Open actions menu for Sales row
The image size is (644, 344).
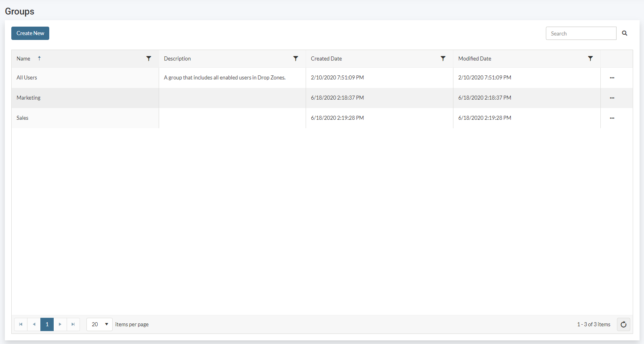tap(612, 118)
